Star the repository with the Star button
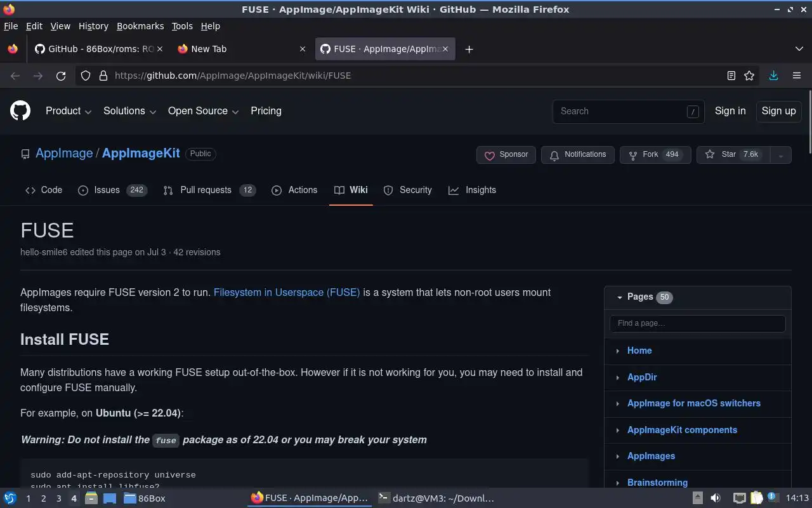The width and height of the screenshot is (812, 508). click(x=733, y=155)
